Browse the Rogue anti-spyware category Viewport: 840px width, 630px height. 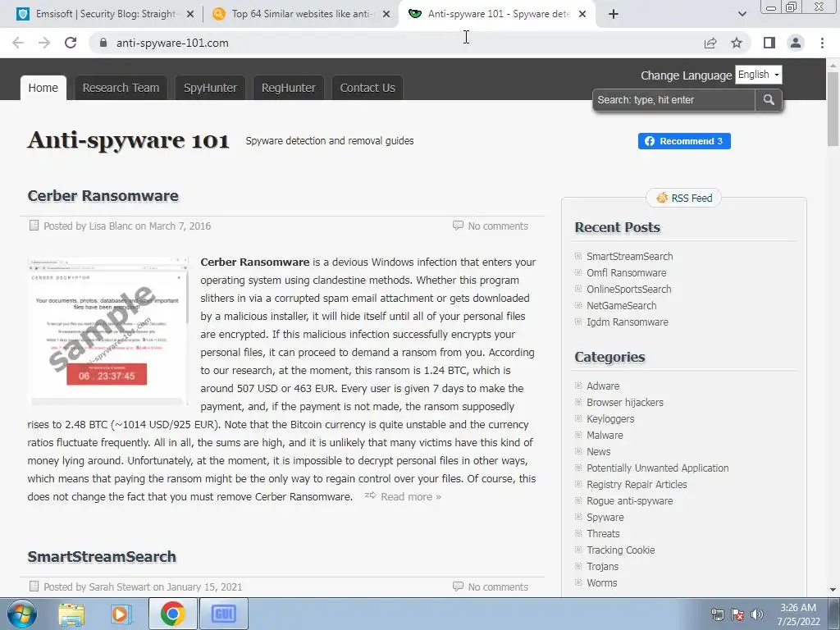click(x=629, y=501)
